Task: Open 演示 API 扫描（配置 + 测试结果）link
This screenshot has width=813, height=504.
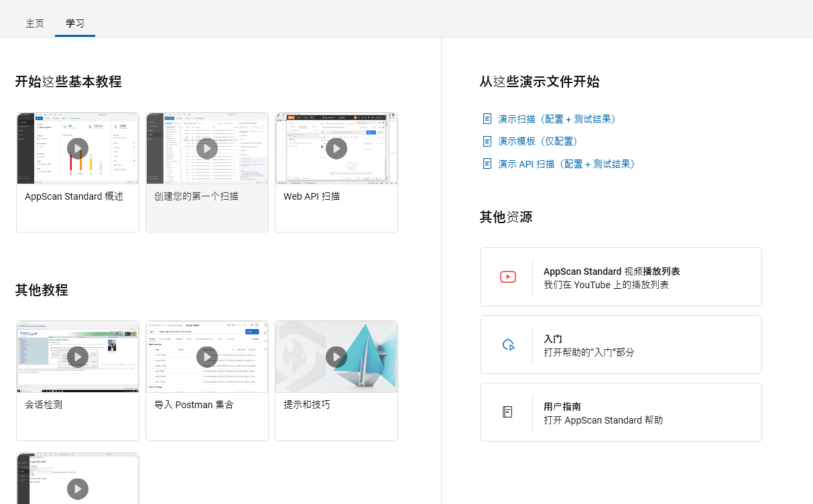Action: 566,164
